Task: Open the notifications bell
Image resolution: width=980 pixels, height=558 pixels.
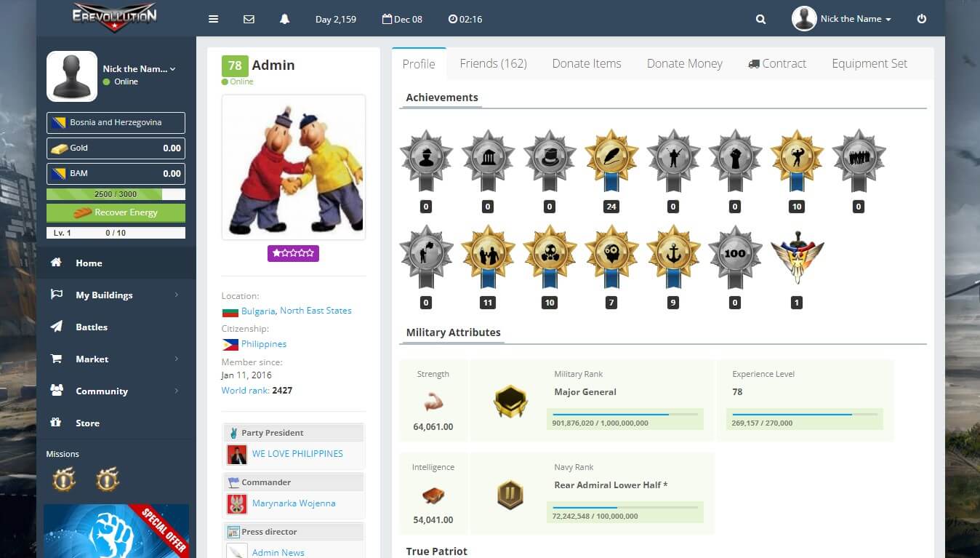Action: coord(284,19)
